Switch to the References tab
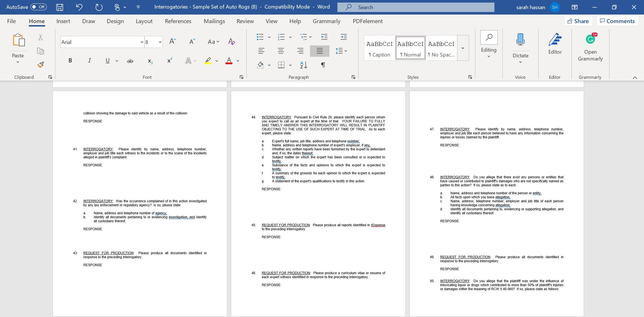 [178, 21]
